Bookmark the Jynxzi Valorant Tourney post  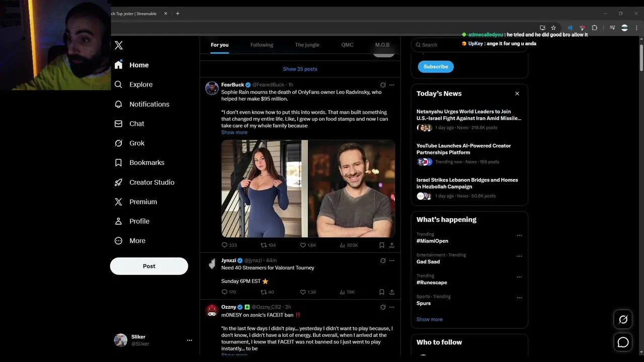382,292
